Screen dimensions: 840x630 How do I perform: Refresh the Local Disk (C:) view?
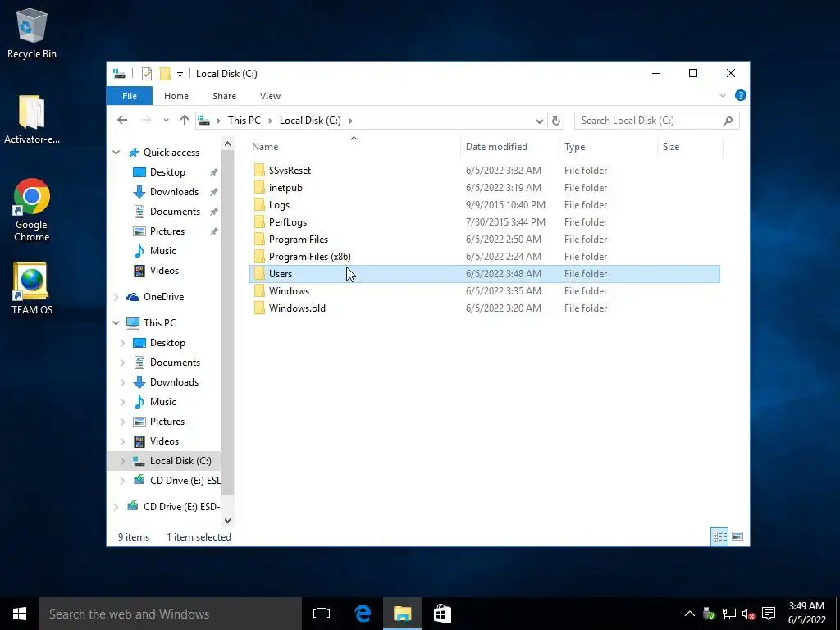pos(556,121)
